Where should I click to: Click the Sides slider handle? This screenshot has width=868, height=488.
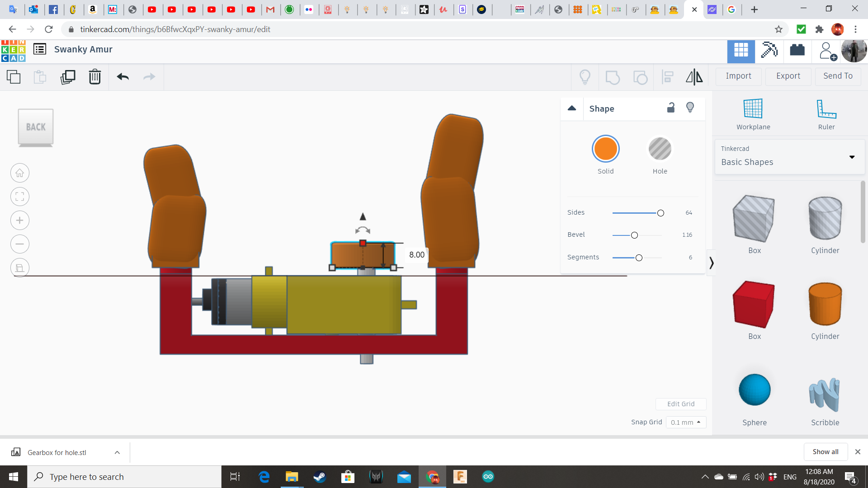(x=660, y=213)
